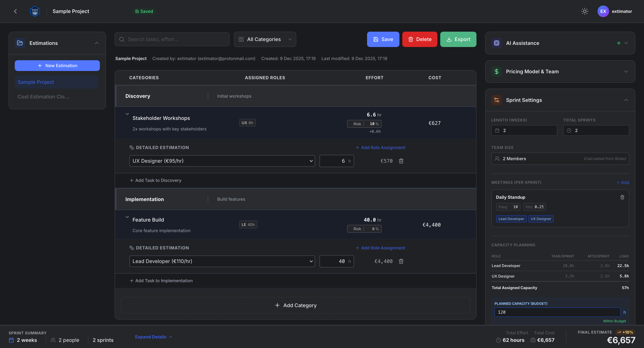Toggle the light/dark theme sun icon
This screenshot has height=348, width=644.
[x=585, y=11]
